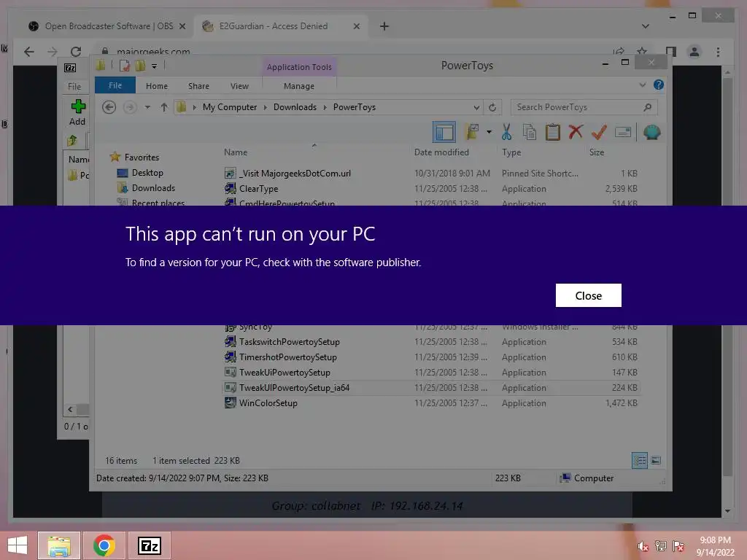Open the File menu in 7-Zip window
Screen dimensions: 747x560
point(74,87)
